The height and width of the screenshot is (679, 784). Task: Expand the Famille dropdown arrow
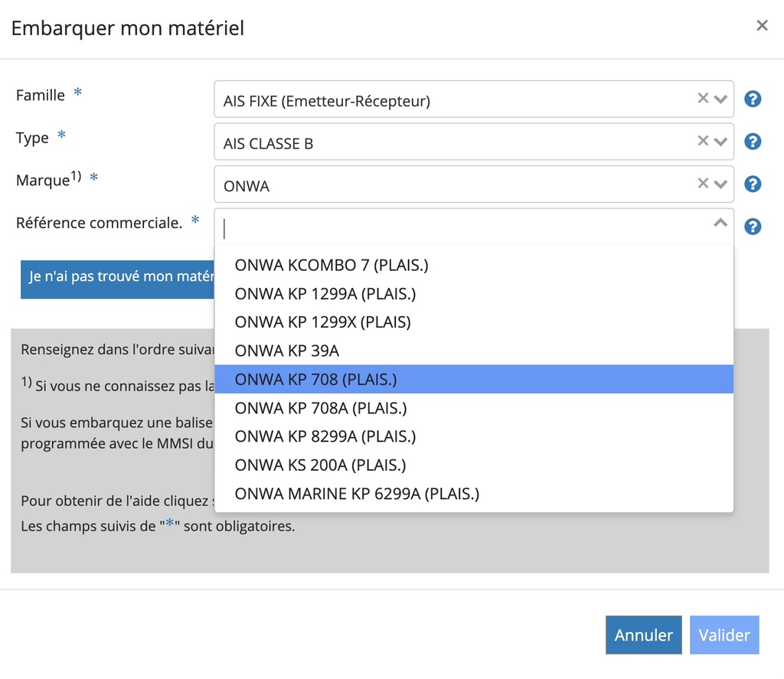pos(720,99)
